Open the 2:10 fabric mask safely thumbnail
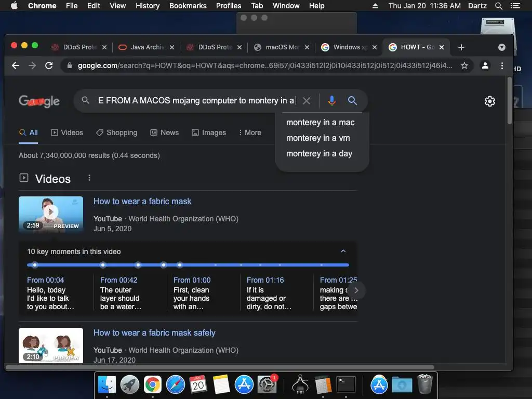Image resolution: width=532 pixels, height=399 pixels. click(x=51, y=345)
